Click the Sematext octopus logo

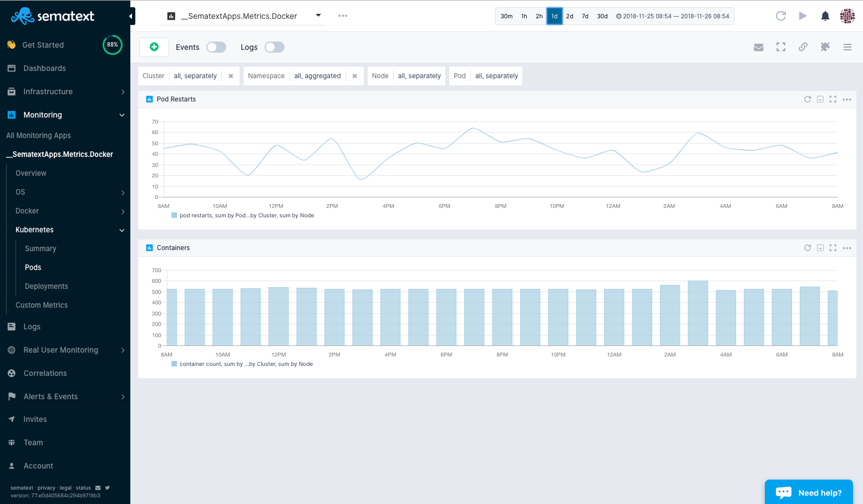53,16
